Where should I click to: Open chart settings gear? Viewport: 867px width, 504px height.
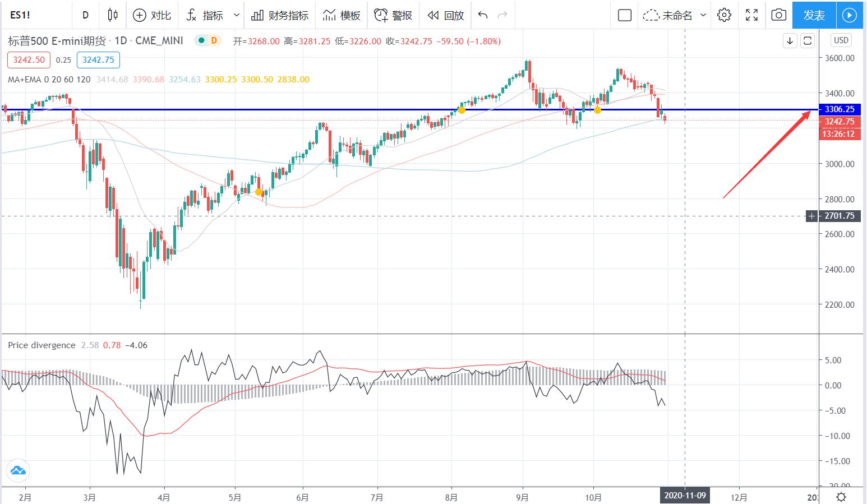pyautogui.click(x=724, y=15)
